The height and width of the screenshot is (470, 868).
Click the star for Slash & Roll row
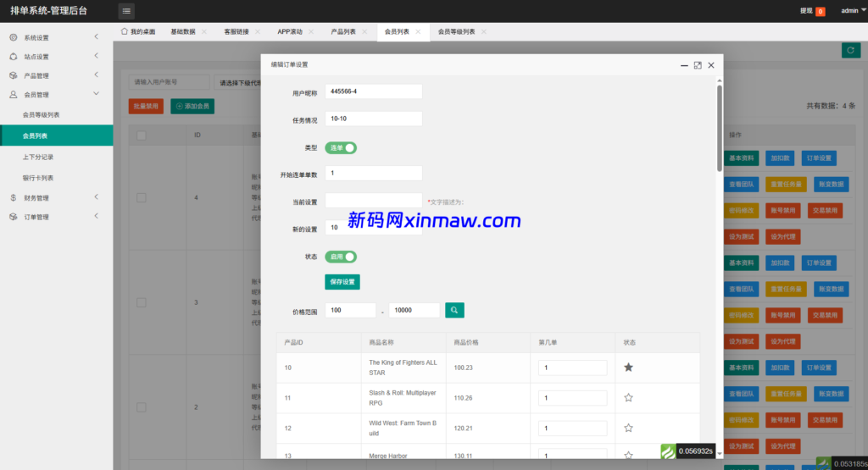628,397
